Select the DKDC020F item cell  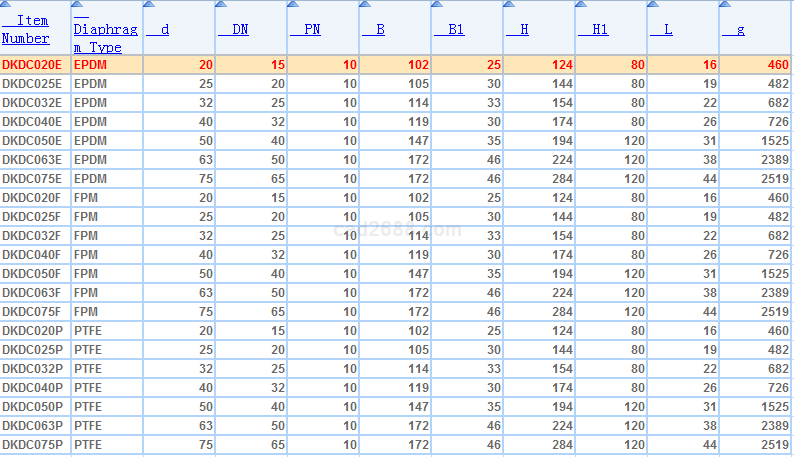click(x=32, y=198)
